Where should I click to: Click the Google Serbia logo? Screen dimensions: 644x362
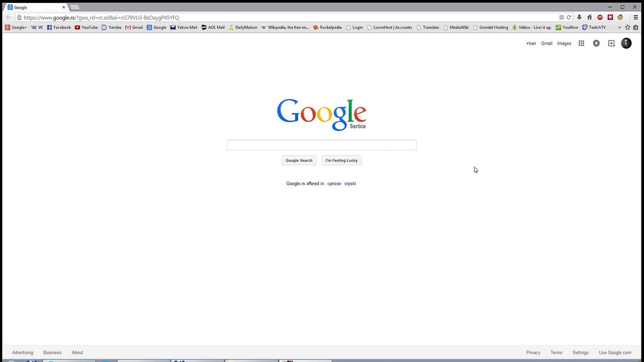coord(322,114)
